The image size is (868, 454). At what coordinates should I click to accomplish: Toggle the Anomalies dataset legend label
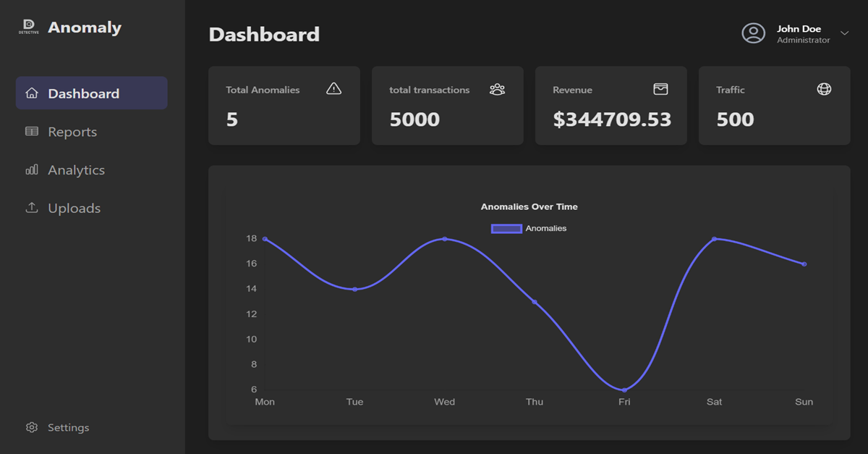(x=546, y=229)
